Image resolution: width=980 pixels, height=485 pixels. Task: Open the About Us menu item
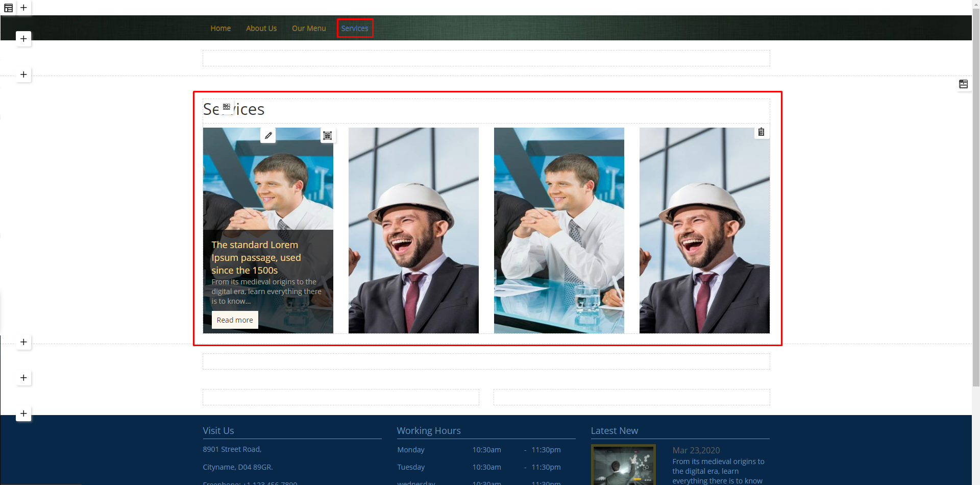click(x=261, y=28)
